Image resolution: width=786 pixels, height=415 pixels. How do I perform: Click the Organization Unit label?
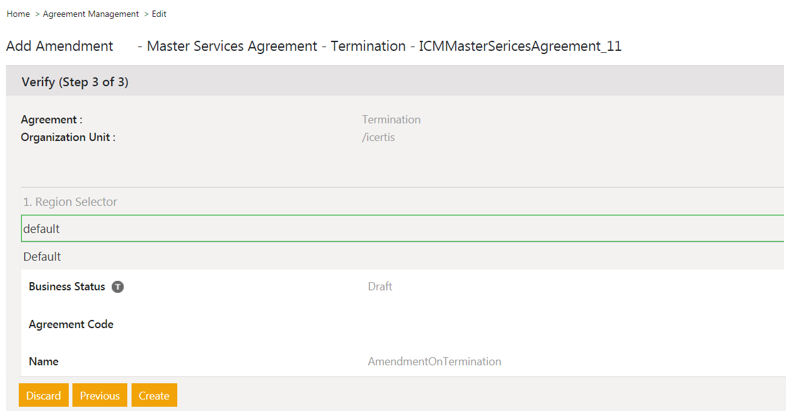click(x=68, y=137)
